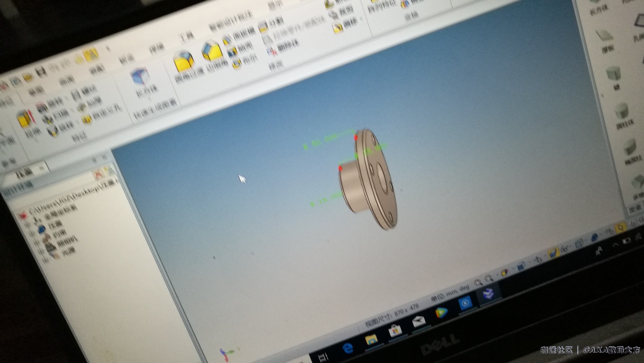
Task: Open the 工具 ribbon tab
Action: click(x=186, y=37)
